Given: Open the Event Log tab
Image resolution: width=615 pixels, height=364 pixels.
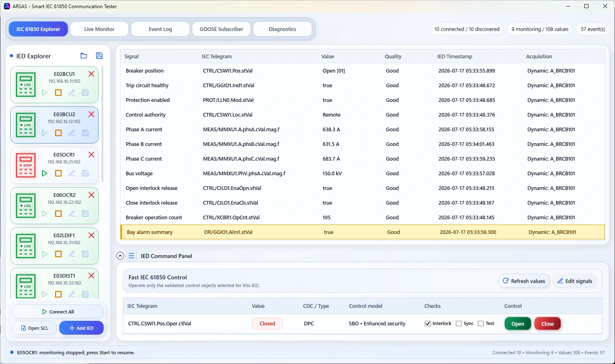Looking at the screenshot, I should tap(160, 29).
